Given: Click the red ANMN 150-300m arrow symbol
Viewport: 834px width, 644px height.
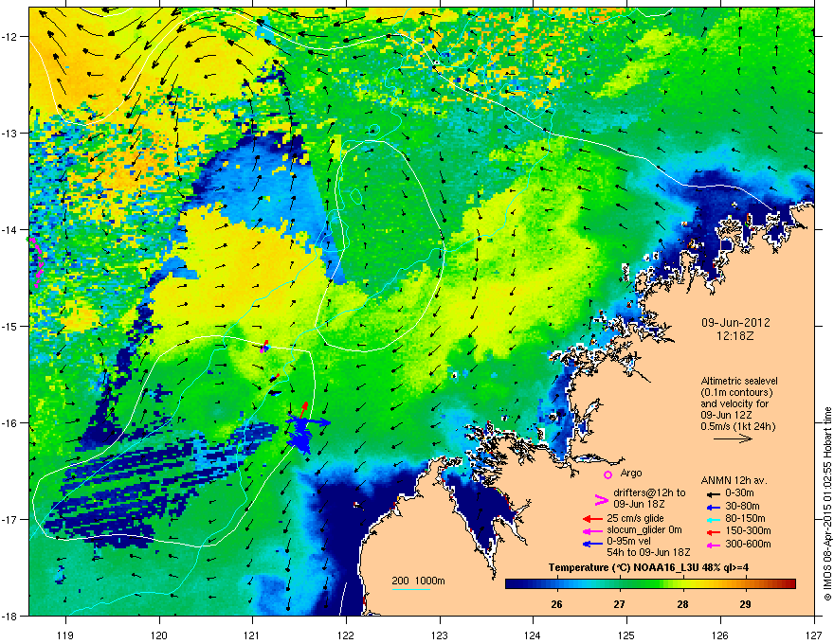Looking at the screenshot, I should [x=716, y=531].
